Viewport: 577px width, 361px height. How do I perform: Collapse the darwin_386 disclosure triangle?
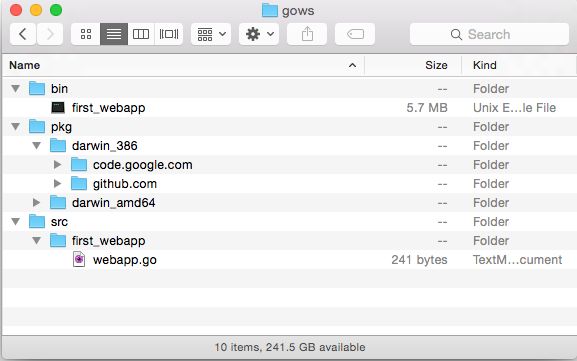[x=36, y=146]
